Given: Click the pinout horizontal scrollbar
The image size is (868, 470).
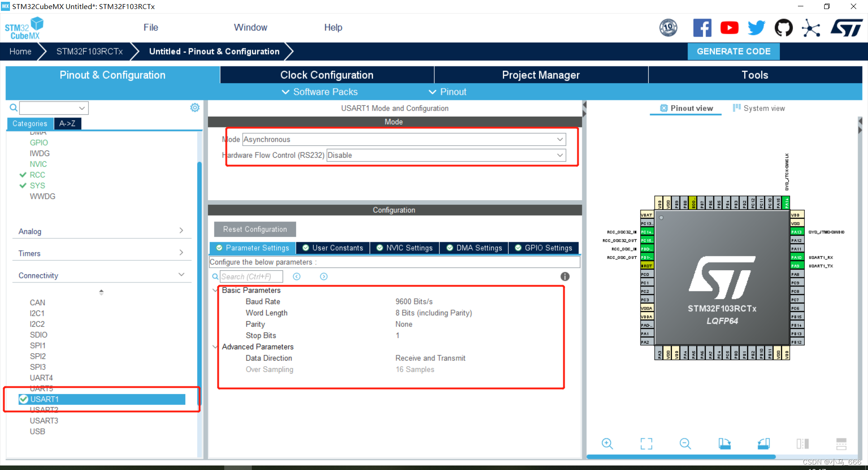Looking at the screenshot, I should [681, 457].
